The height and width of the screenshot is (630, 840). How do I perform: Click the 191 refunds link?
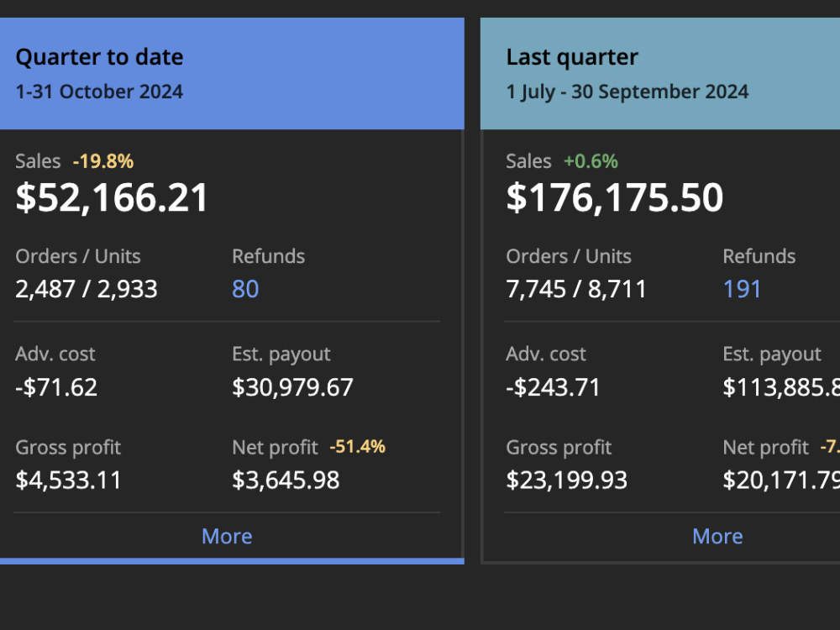tap(742, 289)
